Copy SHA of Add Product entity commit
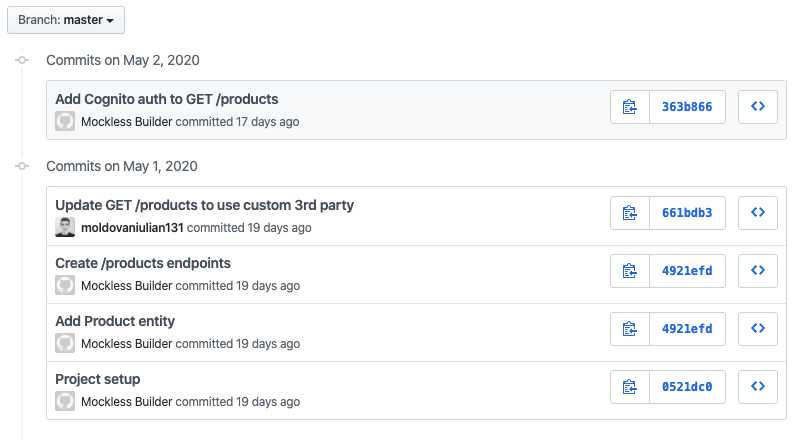The width and height of the screenshot is (798, 446). [x=630, y=329]
